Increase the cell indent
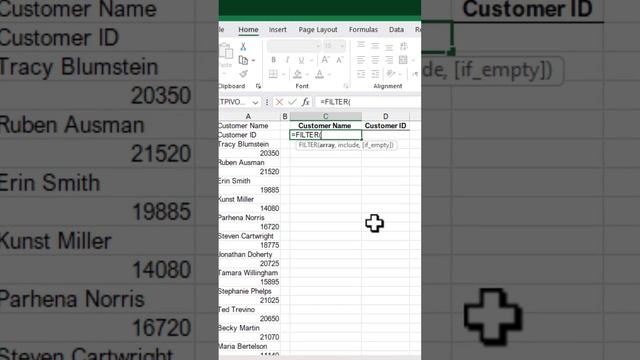The image size is (640, 360). 375,74
